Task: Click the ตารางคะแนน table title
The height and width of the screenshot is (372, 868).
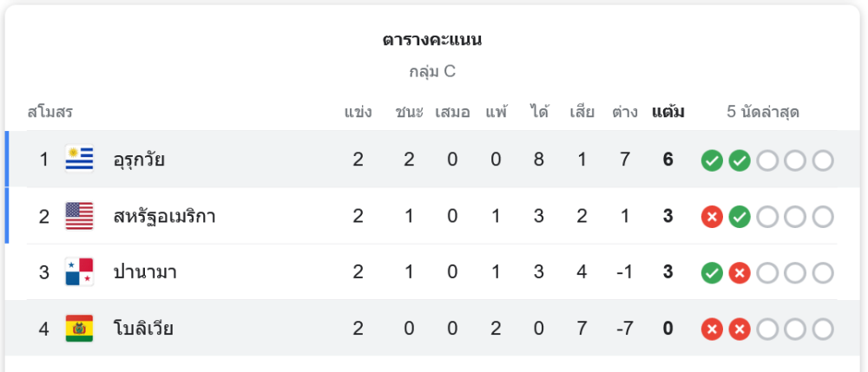Action: click(432, 40)
